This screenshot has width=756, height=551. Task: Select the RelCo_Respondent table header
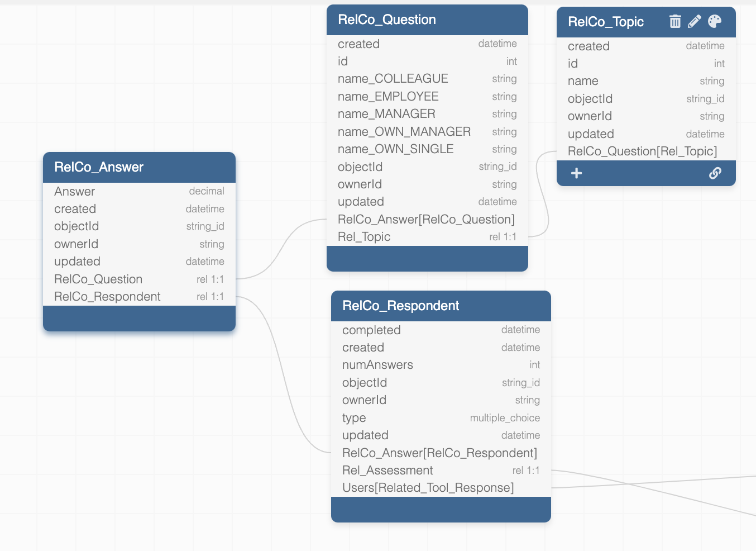coord(441,306)
